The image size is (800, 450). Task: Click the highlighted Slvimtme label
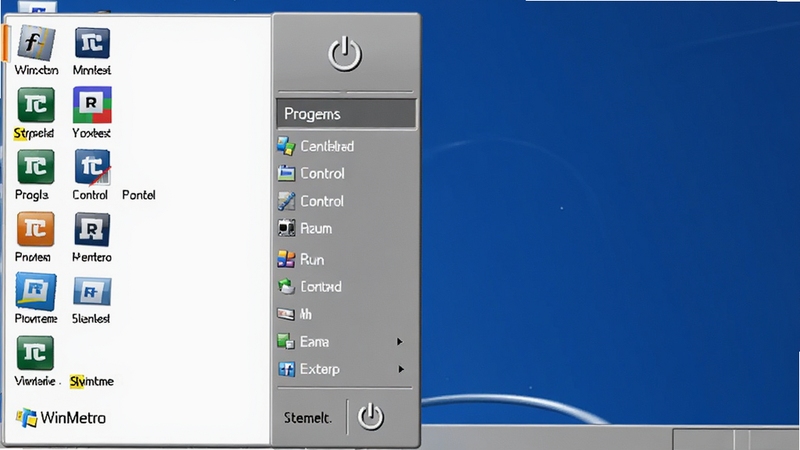tap(92, 381)
